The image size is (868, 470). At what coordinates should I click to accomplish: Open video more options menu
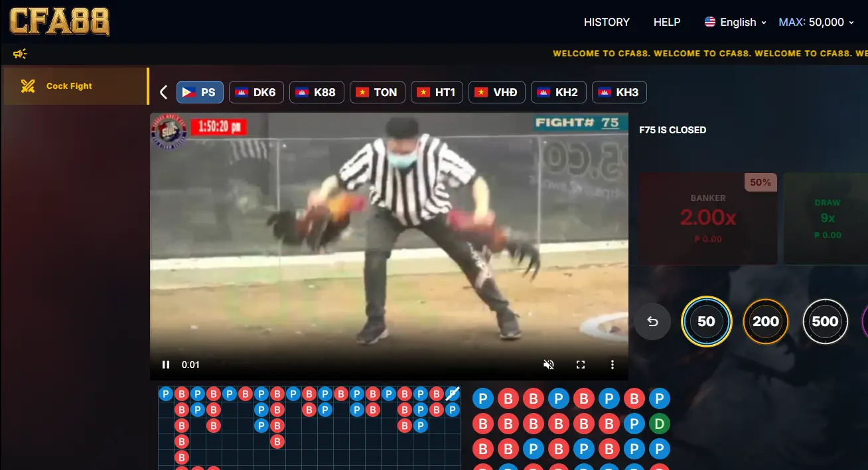pos(613,365)
